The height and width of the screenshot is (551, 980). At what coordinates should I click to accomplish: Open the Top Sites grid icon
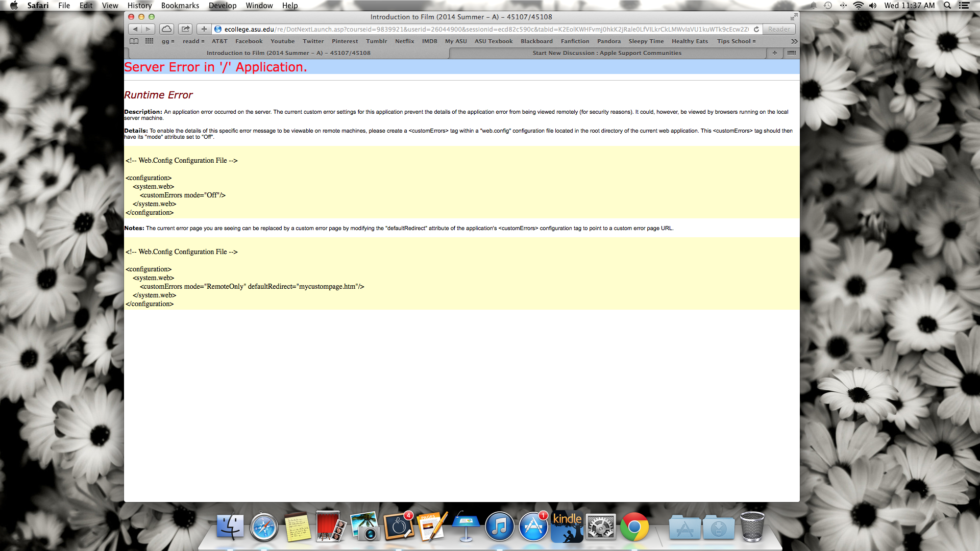[x=149, y=41]
